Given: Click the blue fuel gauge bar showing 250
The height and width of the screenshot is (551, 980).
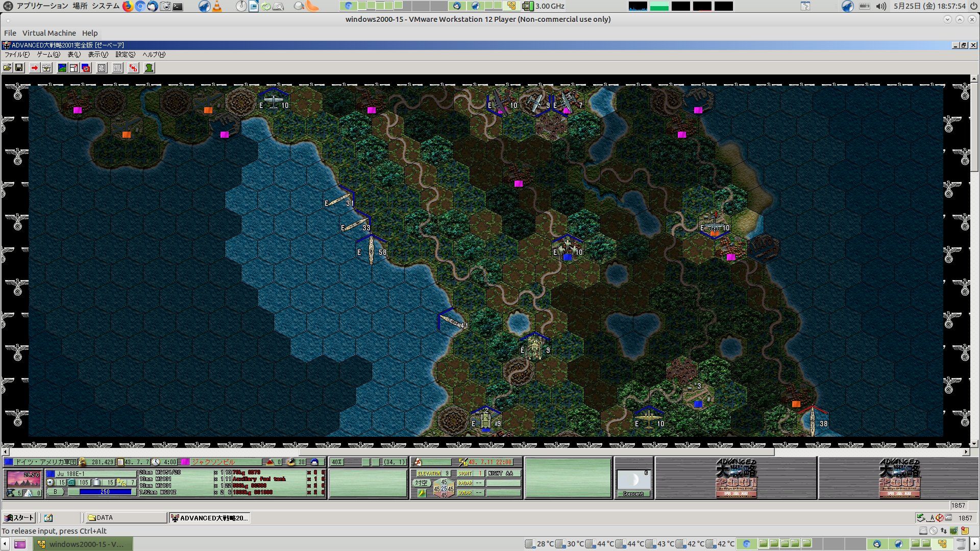Looking at the screenshot, I should pos(105,492).
